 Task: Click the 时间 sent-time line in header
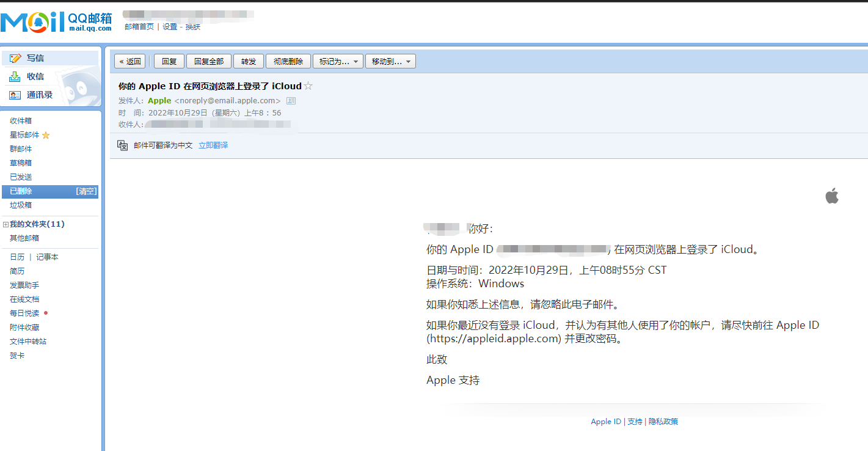200,113
